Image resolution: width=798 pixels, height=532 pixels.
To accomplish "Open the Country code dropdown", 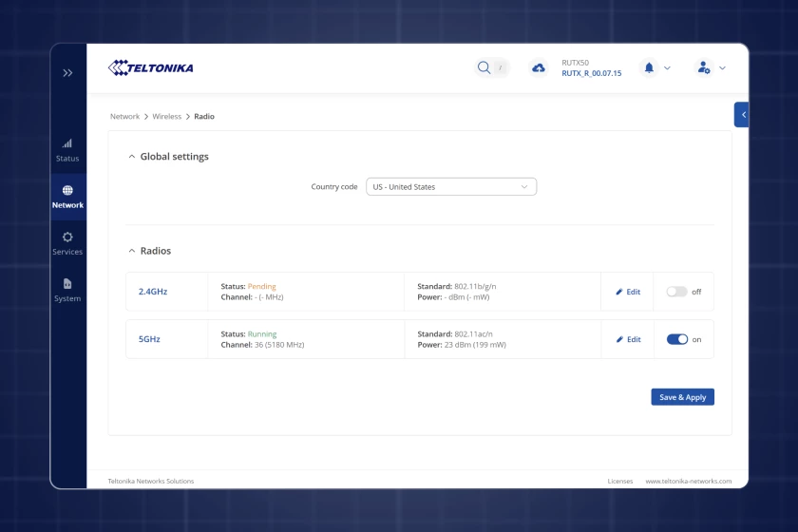I will point(451,187).
